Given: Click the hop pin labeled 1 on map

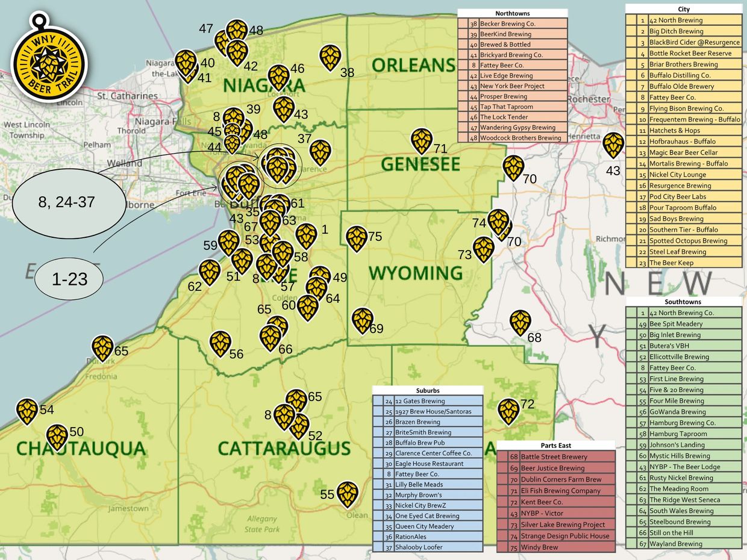Looking at the screenshot, I should pos(306,236).
